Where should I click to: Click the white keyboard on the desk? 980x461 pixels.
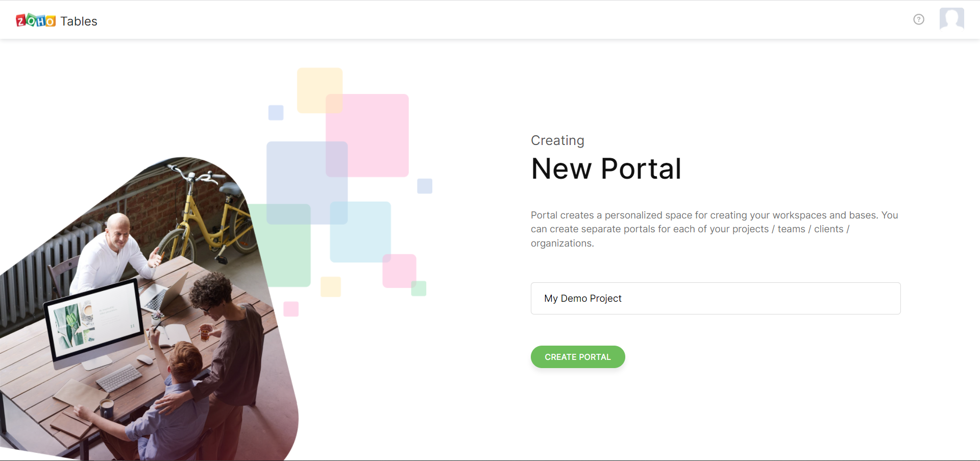119,378
